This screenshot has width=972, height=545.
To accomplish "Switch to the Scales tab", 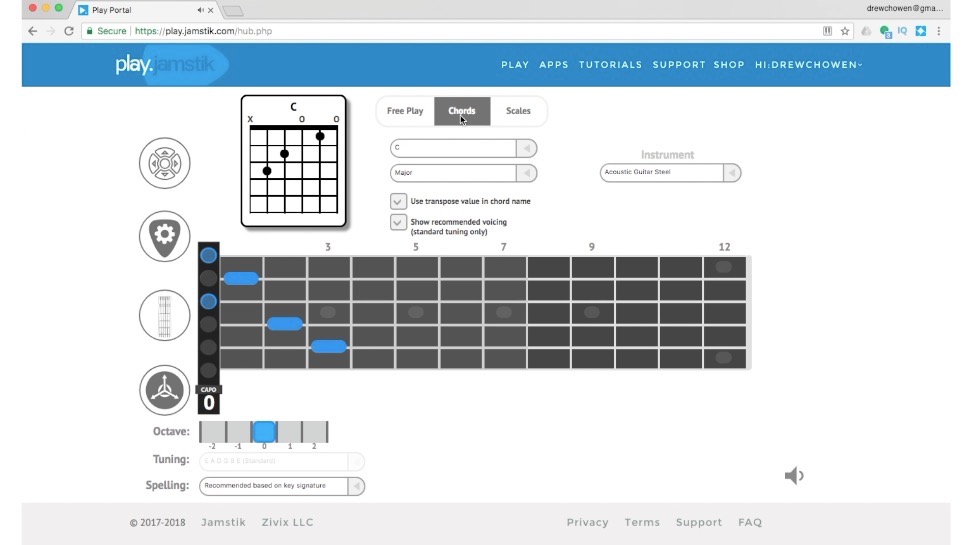I will (518, 111).
